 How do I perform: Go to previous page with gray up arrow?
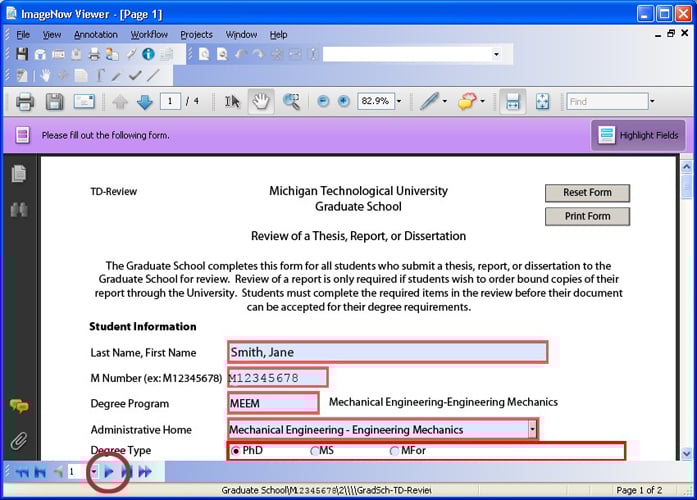point(120,102)
